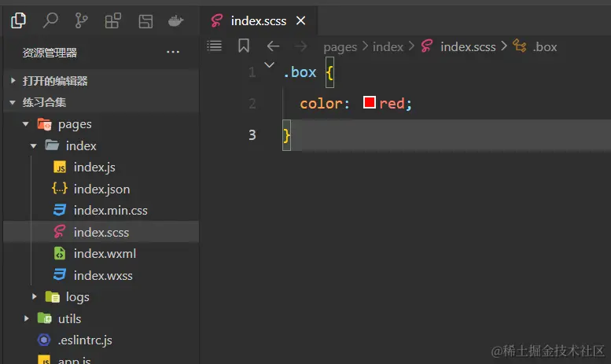The height and width of the screenshot is (364, 611).
Task: Click the outline list icon beside bookmark
Action: [215, 46]
